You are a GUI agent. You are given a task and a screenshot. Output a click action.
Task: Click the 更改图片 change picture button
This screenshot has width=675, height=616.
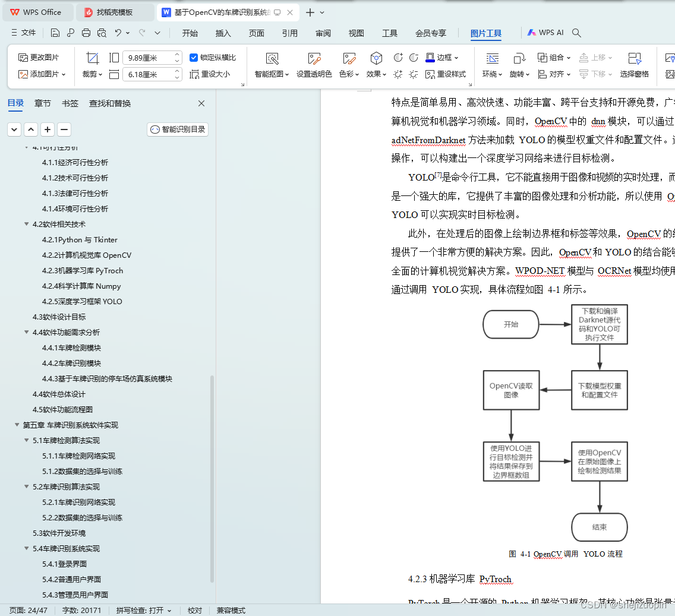pos(39,57)
